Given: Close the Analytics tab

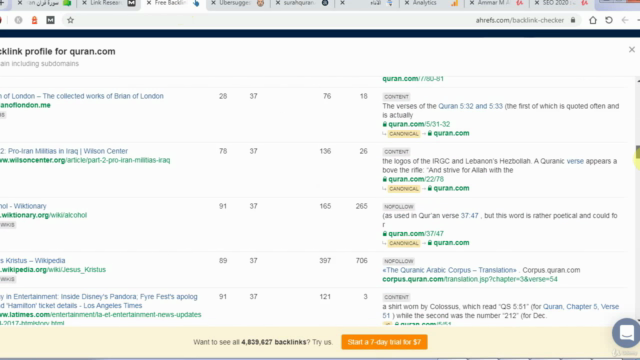Looking at the screenshot, I should [407, 3].
